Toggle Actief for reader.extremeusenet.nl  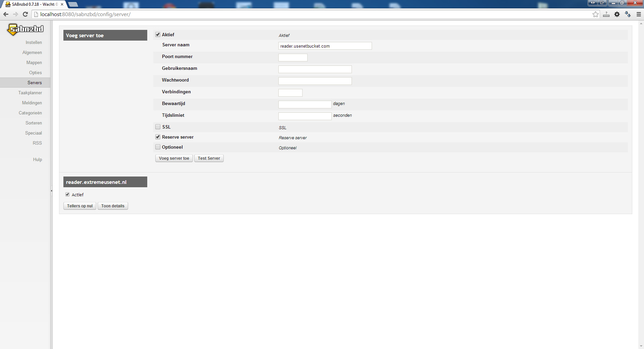pyautogui.click(x=67, y=194)
